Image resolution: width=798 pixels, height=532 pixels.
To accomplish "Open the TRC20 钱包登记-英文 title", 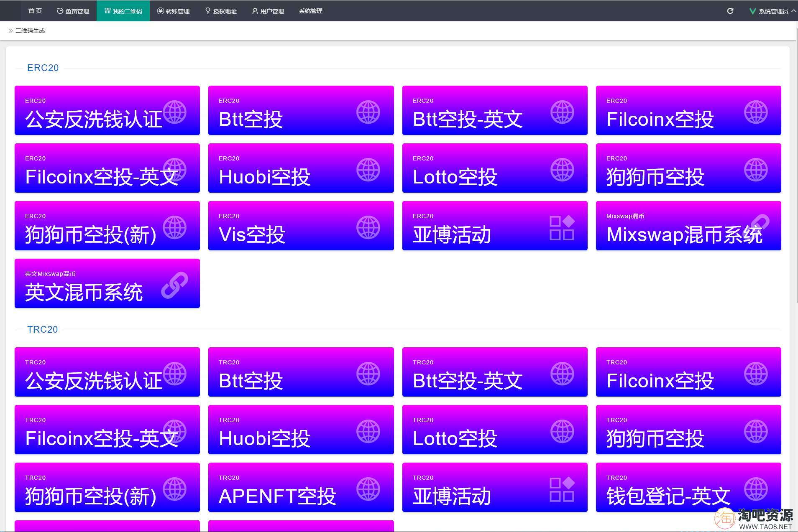I will pyautogui.click(x=668, y=496).
